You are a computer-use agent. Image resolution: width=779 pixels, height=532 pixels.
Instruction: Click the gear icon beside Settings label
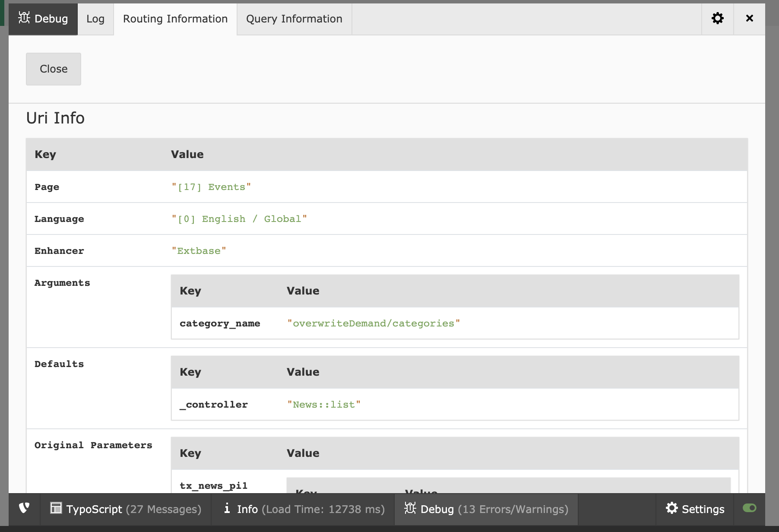(672, 509)
